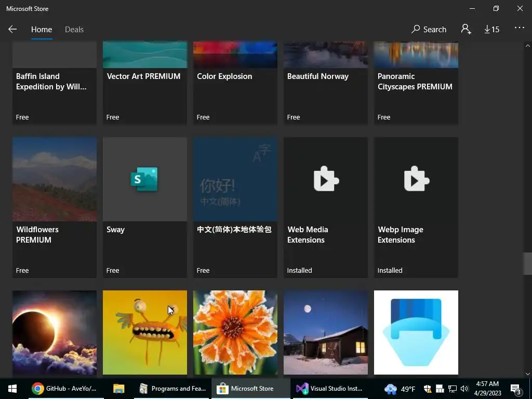Click the account sign-in icon
This screenshot has width=532, height=399.
[x=466, y=29]
